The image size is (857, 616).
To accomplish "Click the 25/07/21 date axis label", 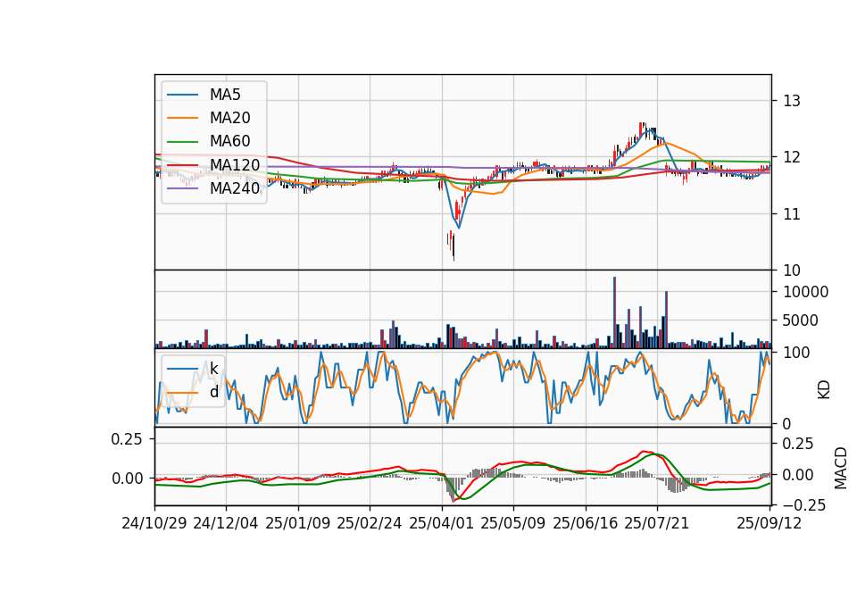I will 657,523.
